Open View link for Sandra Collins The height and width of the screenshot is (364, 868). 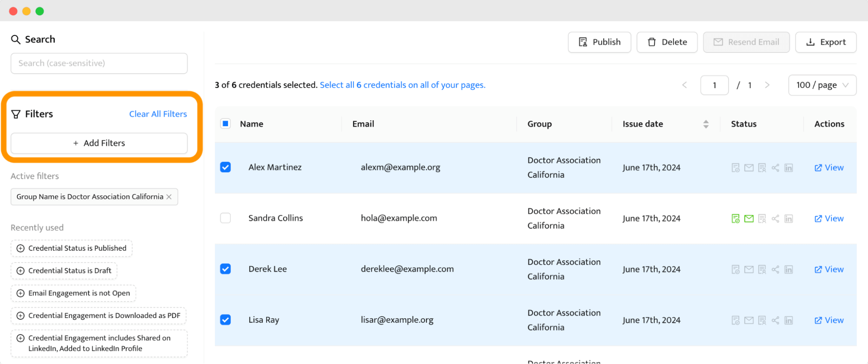click(x=829, y=218)
